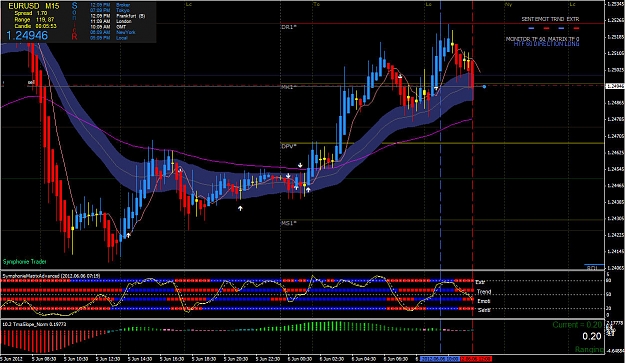Click the blue TRND status dash

pyautogui.click(x=561, y=28)
